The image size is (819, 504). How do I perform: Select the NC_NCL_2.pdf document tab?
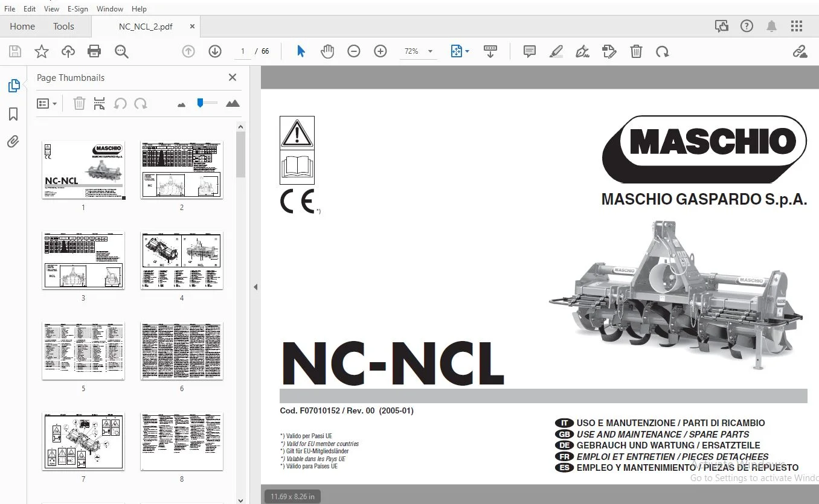146,27
